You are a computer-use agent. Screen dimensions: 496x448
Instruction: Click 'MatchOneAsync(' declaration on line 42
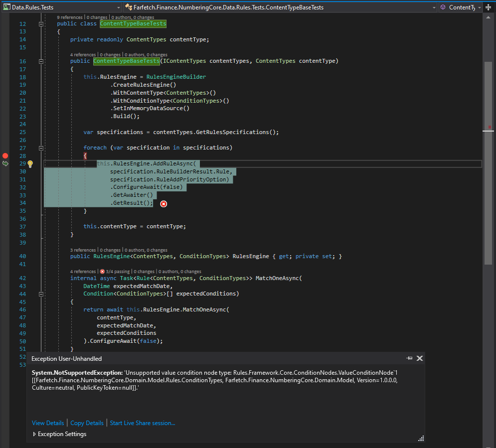click(x=279, y=278)
